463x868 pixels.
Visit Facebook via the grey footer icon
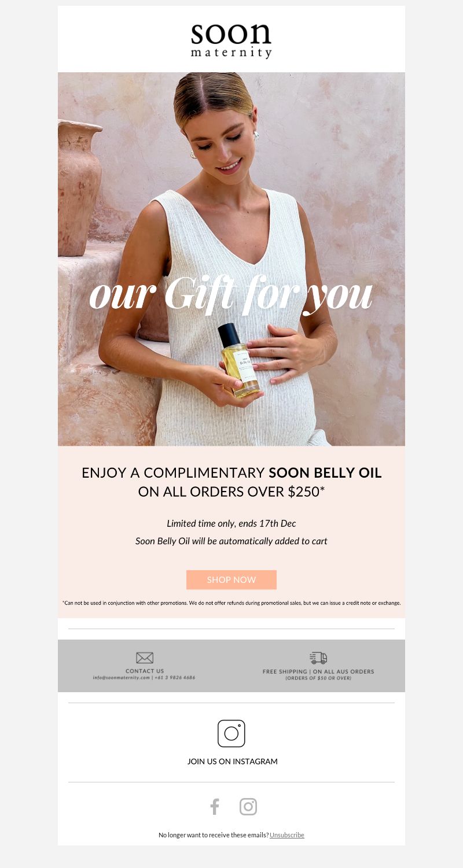(x=215, y=807)
